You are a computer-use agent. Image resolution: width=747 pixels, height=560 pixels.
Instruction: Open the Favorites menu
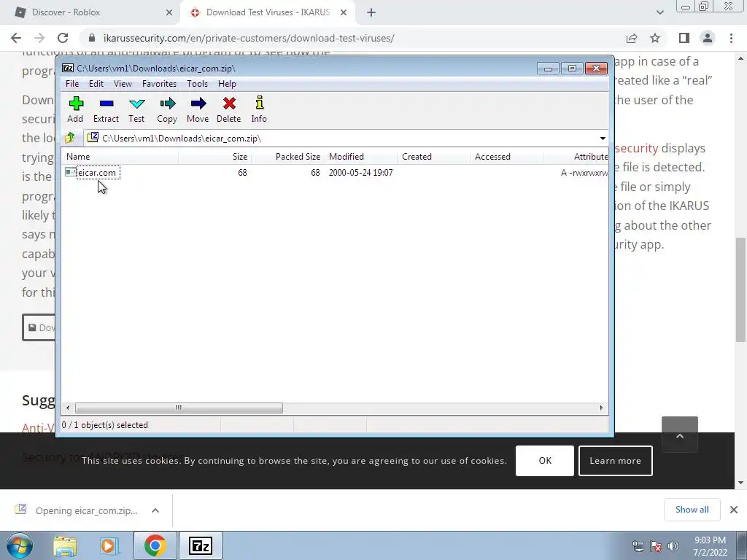coord(159,84)
